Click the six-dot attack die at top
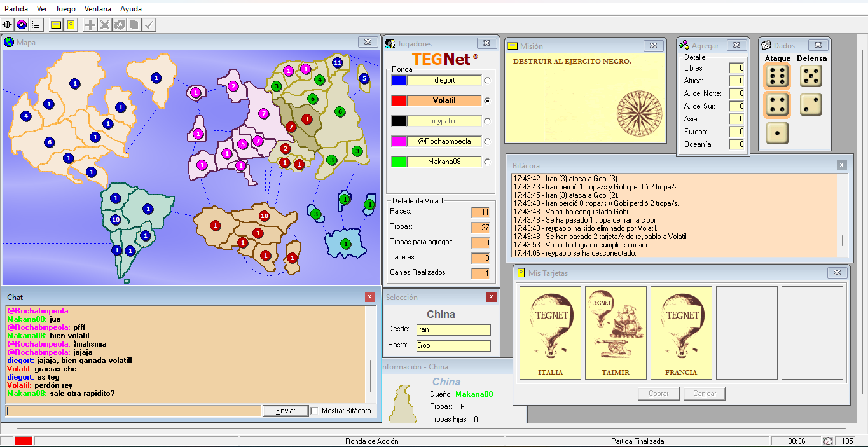This screenshot has width=868, height=447. pyautogui.click(x=776, y=77)
